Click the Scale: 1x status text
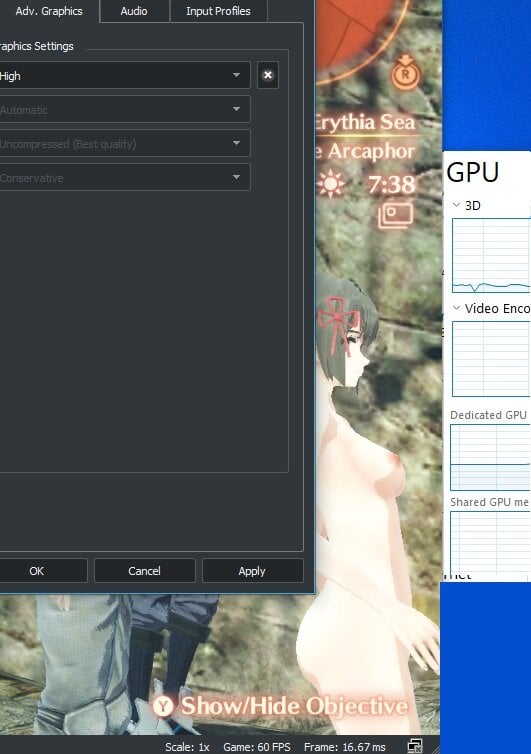This screenshot has width=531, height=754. [x=187, y=747]
